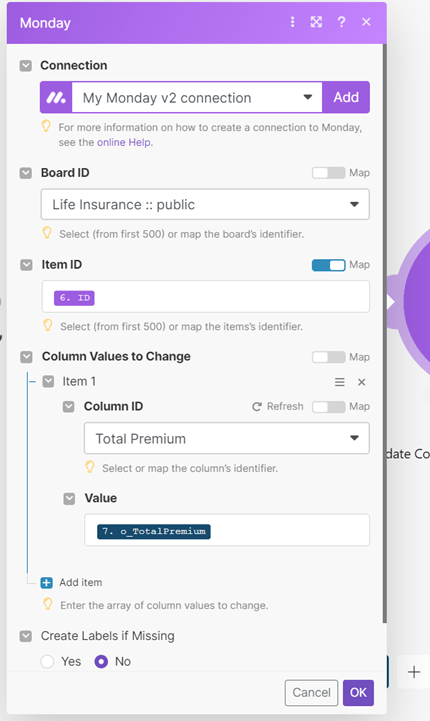
Task: Collapse the Item 1 section
Action: (48, 381)
